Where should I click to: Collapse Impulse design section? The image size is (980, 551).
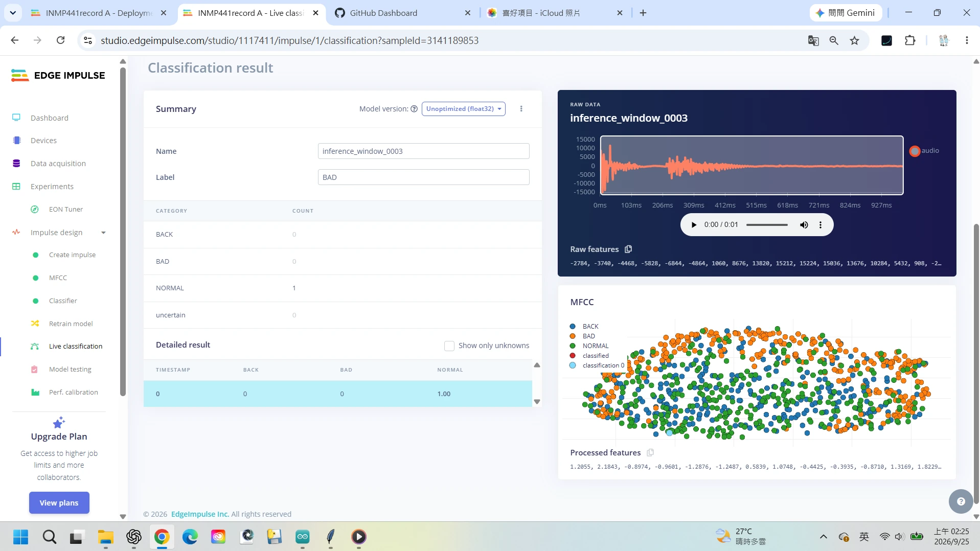coord(103,233)
